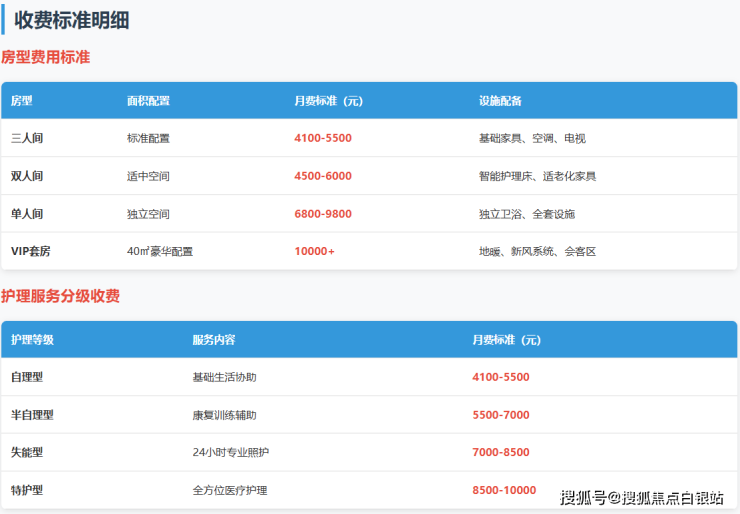This screenshot has height=514, width=740.
Task: Select the 三人间 row label
Action: tap(27, 138)
